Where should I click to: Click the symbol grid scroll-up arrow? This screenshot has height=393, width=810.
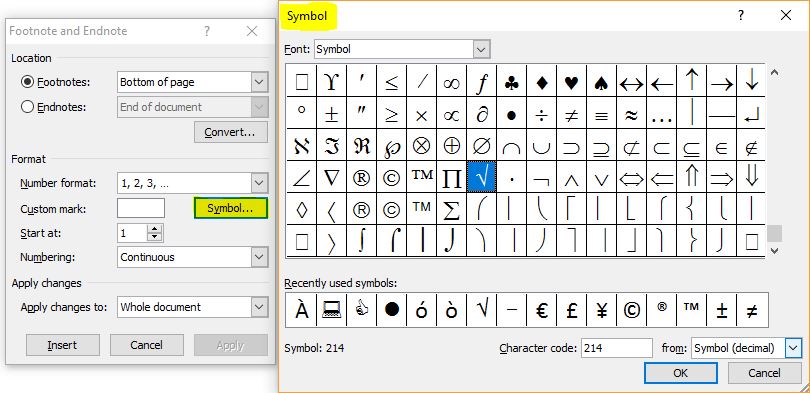774,73
